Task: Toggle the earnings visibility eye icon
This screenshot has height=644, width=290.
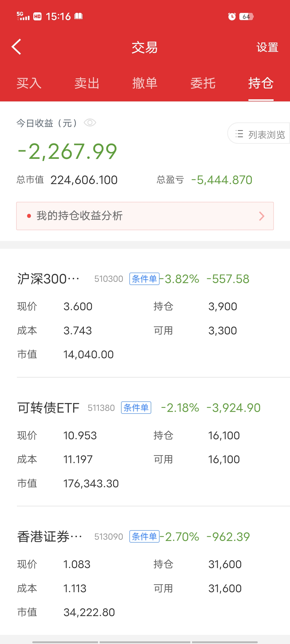Action: (x=90, y=123)
